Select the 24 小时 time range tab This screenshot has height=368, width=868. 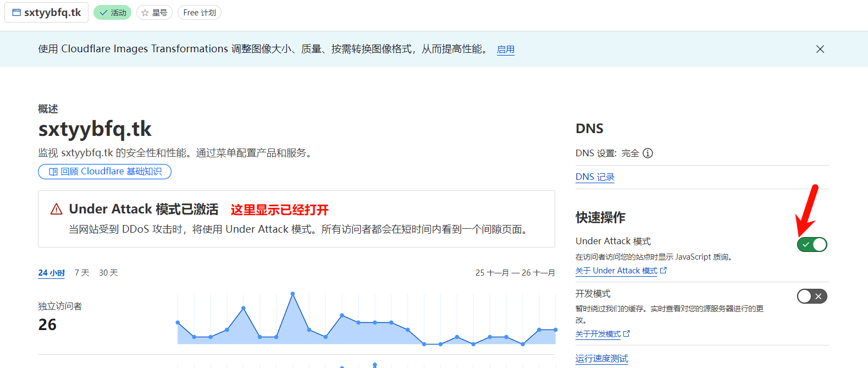click(x=51, y=273)
